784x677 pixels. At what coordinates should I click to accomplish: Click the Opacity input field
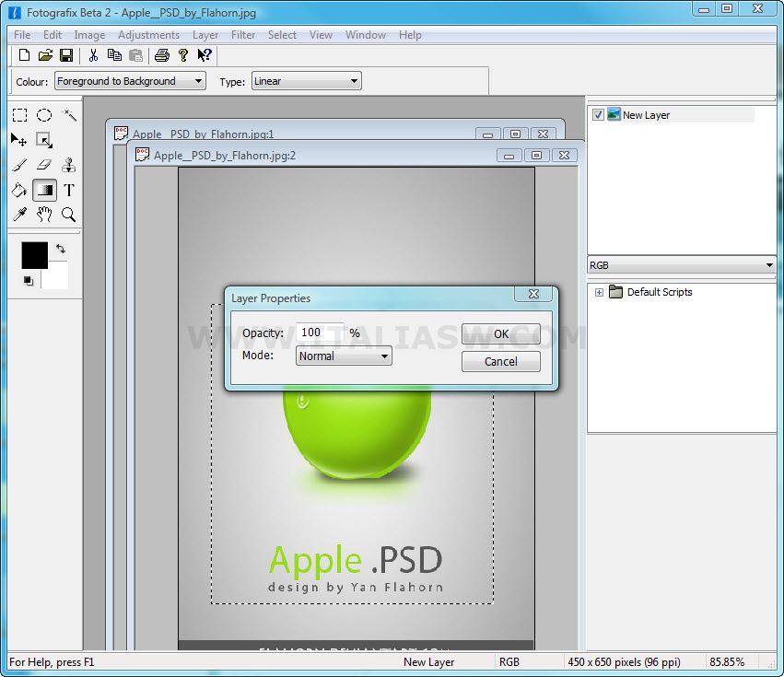[x=320, y=333]
